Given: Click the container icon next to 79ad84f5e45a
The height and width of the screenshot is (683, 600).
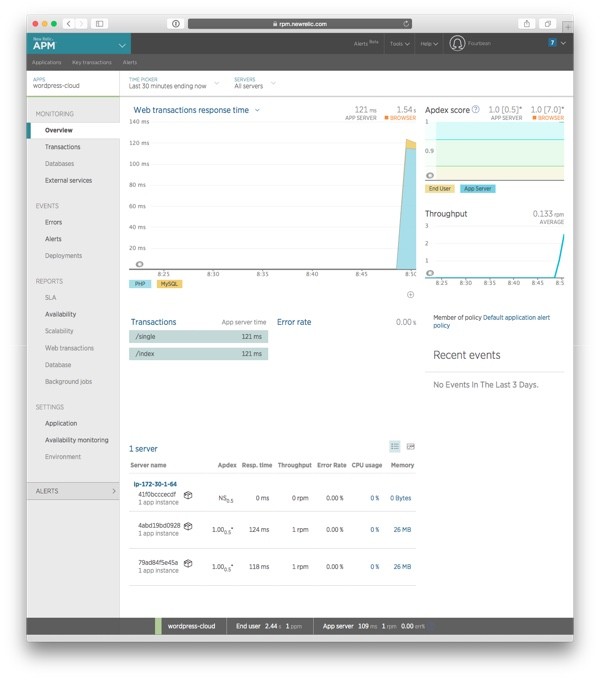Looking at the screenshot, I should pyautogui.click(x=188, y=563).
